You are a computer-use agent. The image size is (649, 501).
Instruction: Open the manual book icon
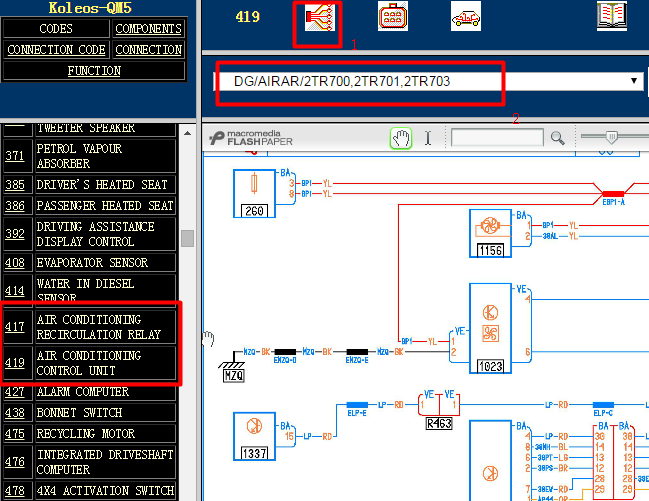(x=612, y=16)
